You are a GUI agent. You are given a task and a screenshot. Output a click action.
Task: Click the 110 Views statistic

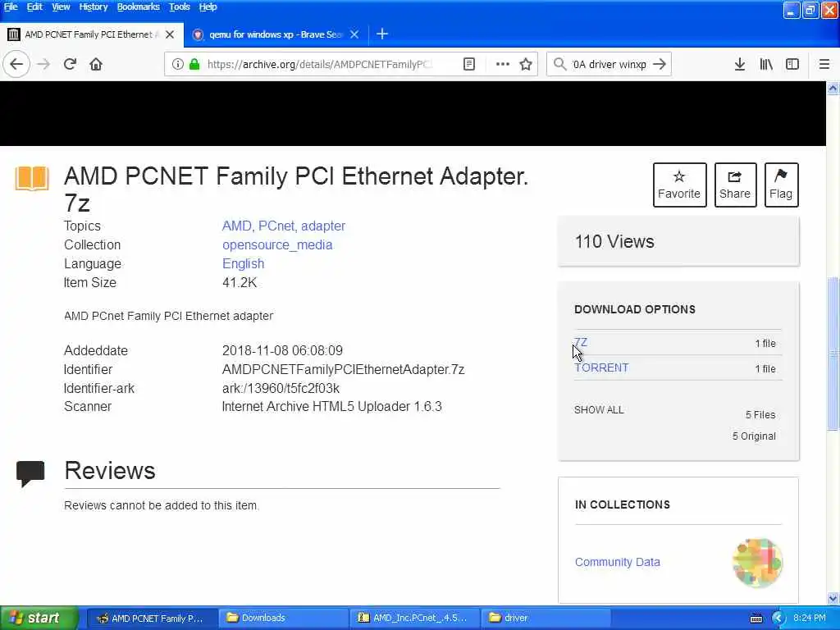pos(614,242)
